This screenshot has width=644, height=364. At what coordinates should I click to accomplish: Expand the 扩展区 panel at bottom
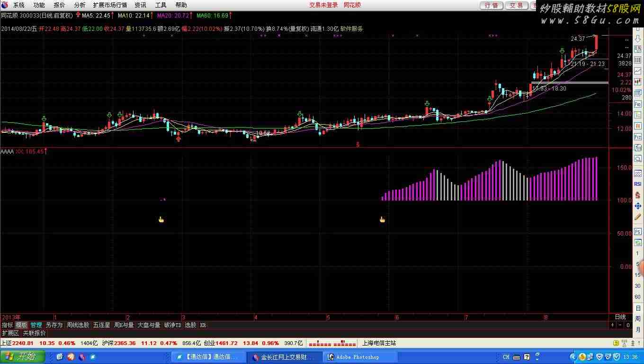(x=10, y=333)
